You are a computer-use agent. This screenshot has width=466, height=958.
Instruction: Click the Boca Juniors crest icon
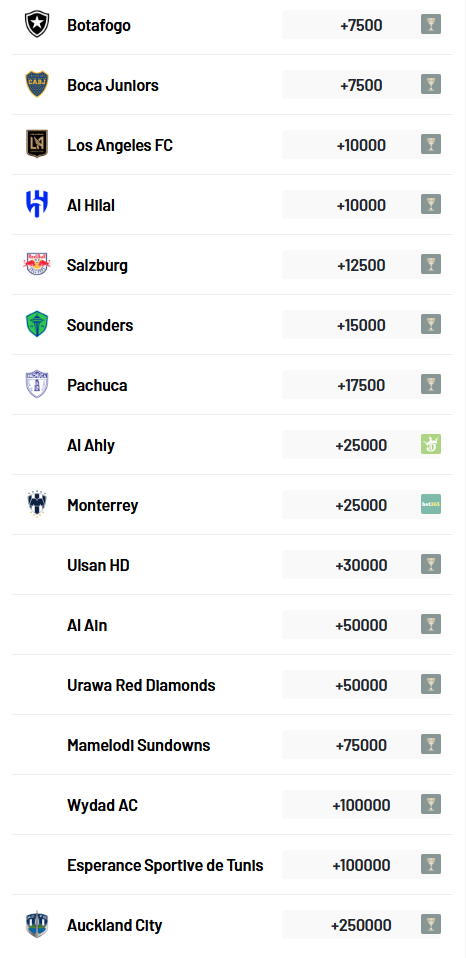point(37,84)
